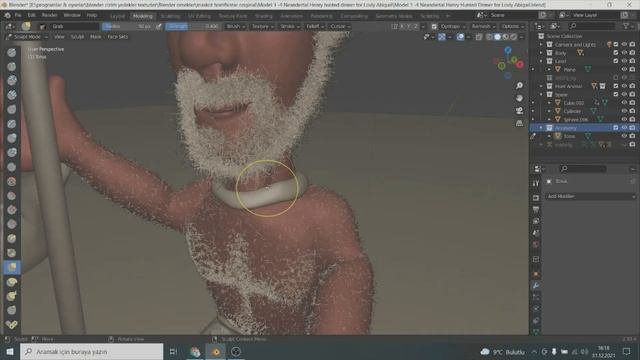Open the Texture dropdown in the header
640x360 pixels.
(x=262, y=26)
